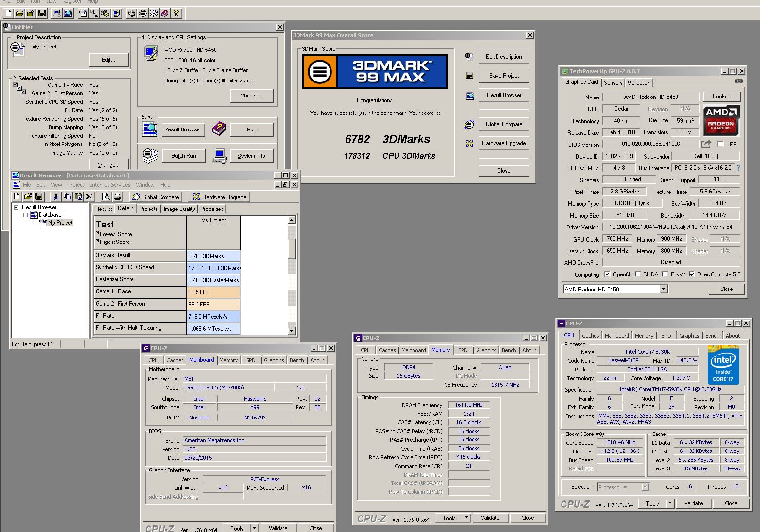The height and width of the screenshot is (532, 760).
Task: Click the Result Browser magnifier icon in main toolbar
Action: click(68, 13)
